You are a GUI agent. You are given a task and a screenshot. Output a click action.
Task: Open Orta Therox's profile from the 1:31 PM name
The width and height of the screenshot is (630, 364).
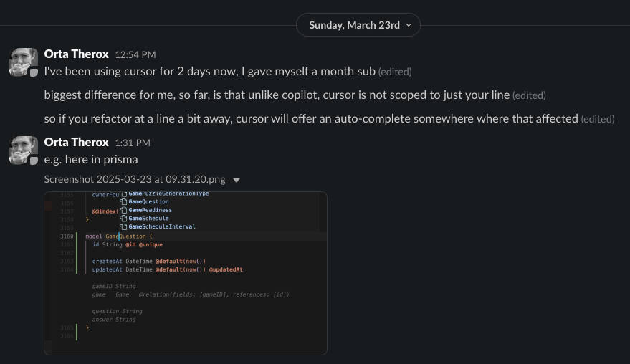click(x=76, y=142)
